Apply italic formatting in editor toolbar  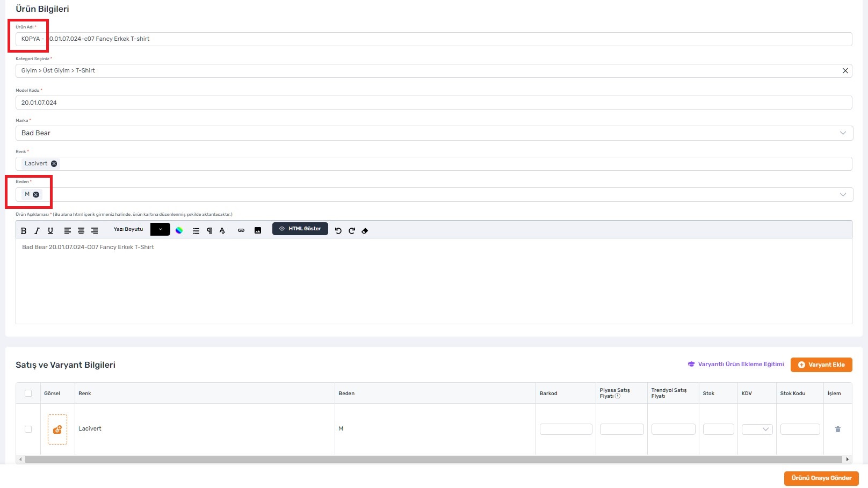pyautogui.click(x=37, y=231)
